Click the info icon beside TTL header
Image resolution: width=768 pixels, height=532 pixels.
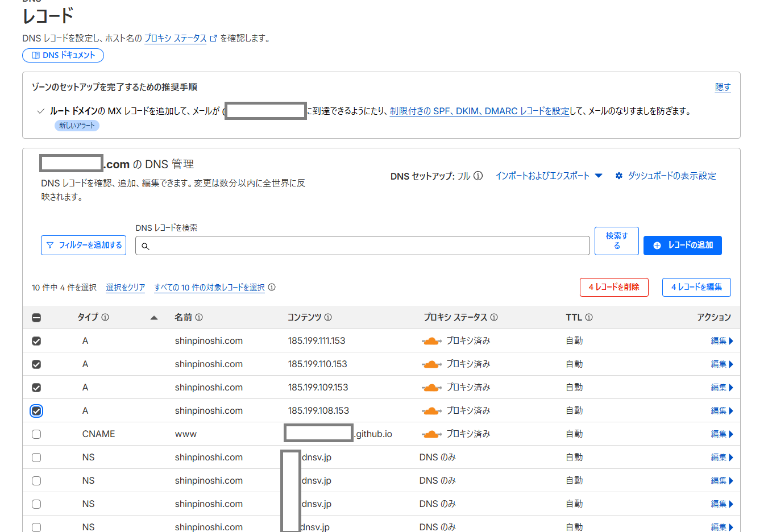[x=589, y=317]
